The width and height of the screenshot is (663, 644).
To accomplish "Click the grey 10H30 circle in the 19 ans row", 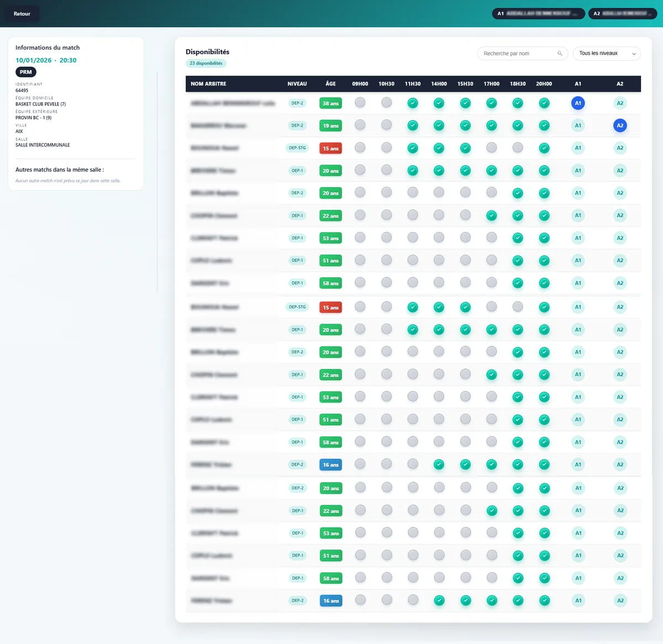I will tap(386, 125).
